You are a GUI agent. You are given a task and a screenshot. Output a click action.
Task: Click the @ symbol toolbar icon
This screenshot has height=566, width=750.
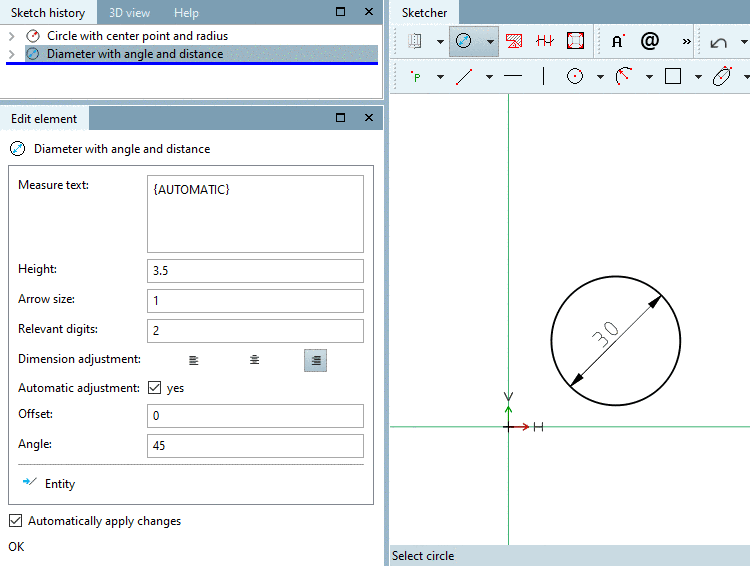tap(650, 42)
